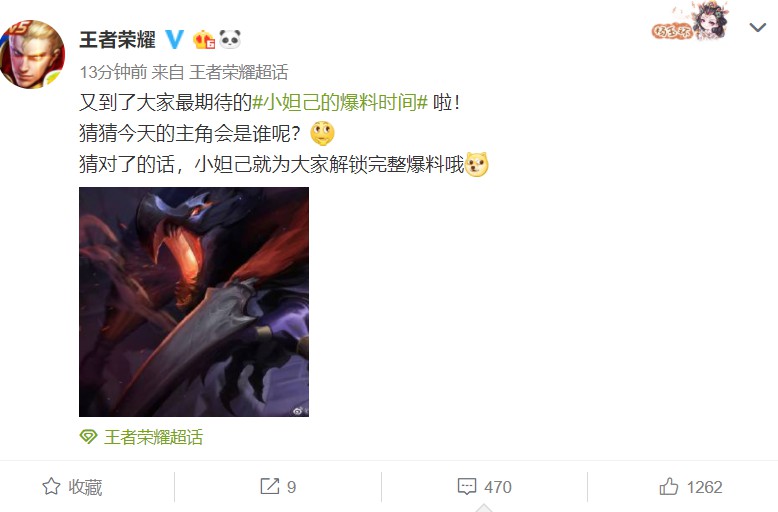Click the 杨玉环 decorative card sticker

tap(691, 22)
